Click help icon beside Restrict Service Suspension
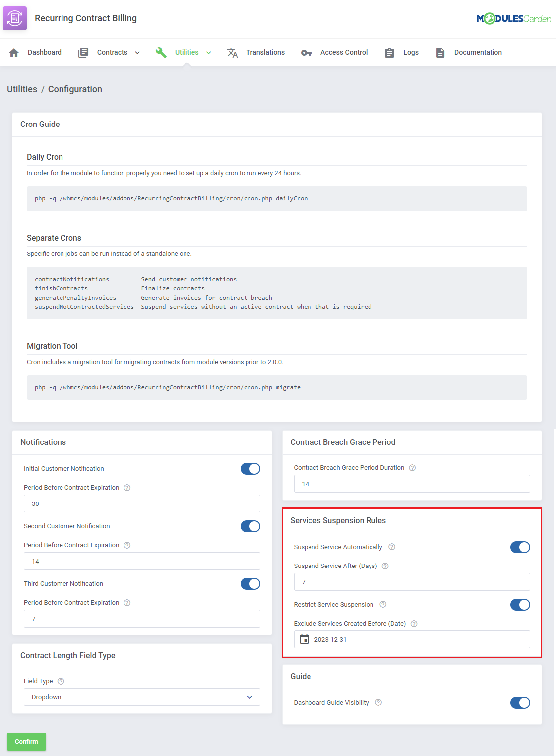556x756 pixels. [x=383, y=604]
